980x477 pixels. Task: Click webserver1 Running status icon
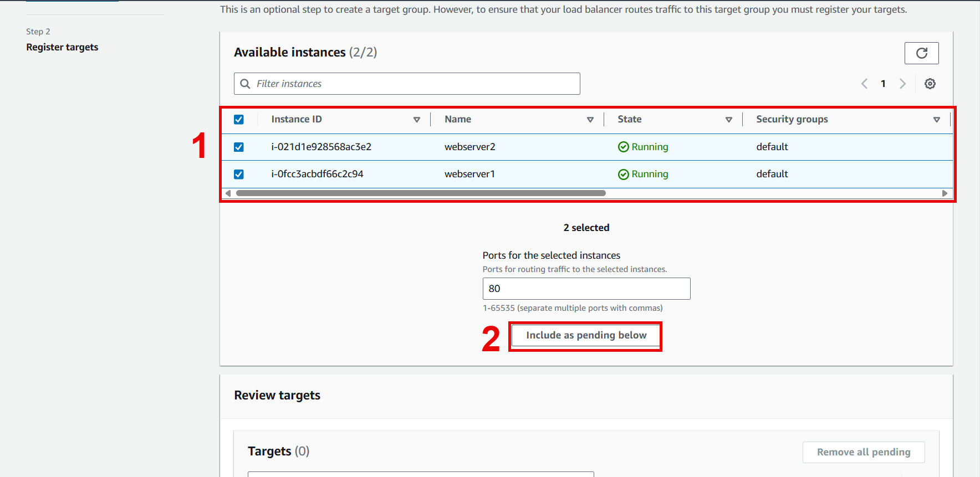(x=623, y=174)
